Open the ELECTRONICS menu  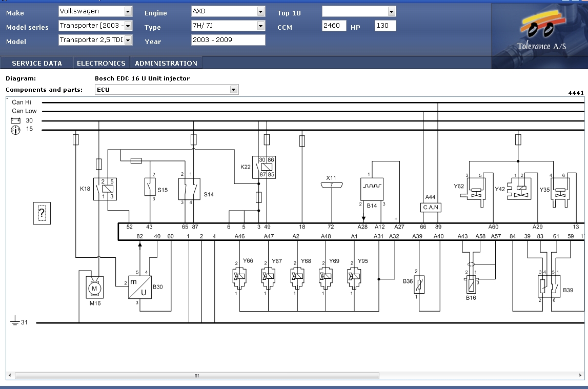point(101,64)
